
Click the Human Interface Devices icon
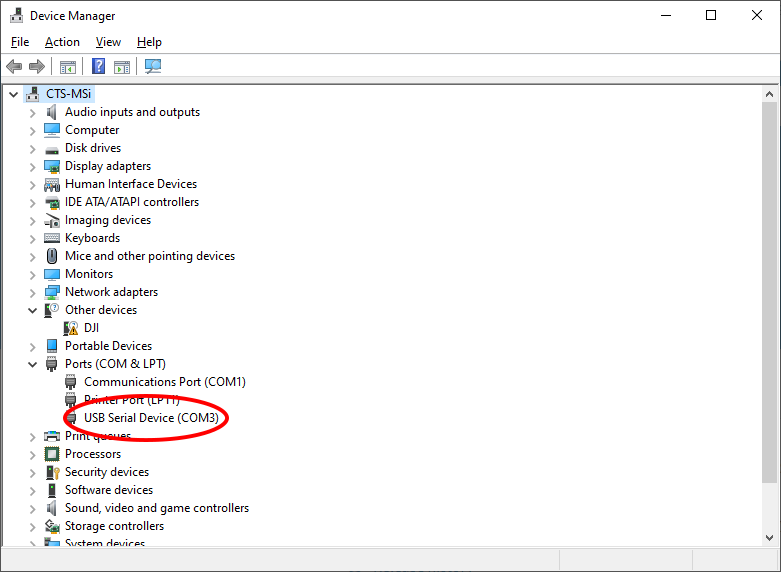pos(52,184)
